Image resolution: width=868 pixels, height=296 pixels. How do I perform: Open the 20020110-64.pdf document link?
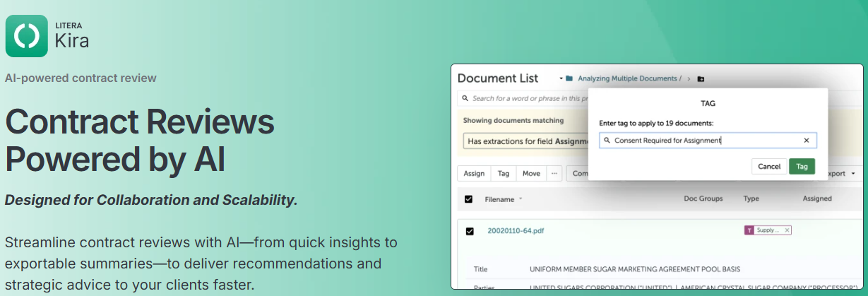click(516, 231)
